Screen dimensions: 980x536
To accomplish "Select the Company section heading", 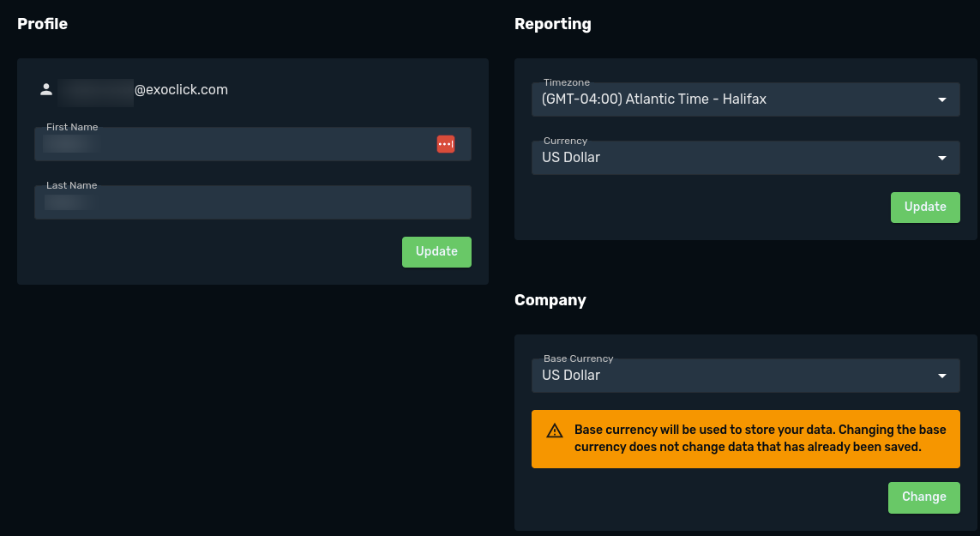I will pos(550,300).
